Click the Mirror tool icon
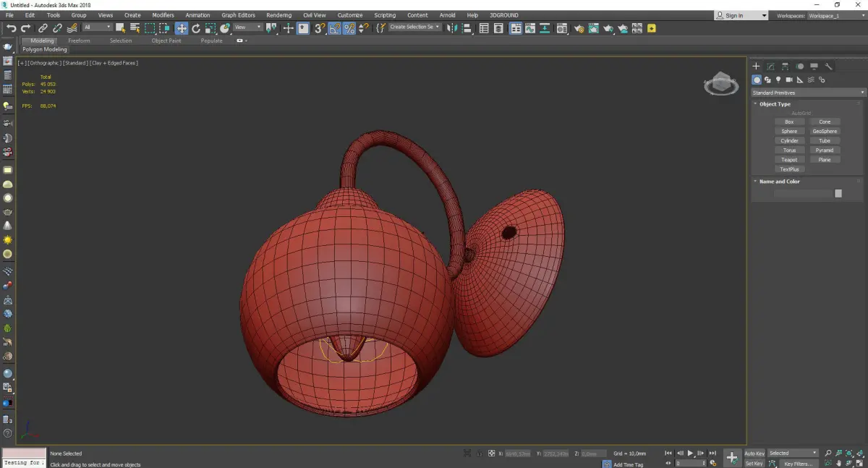 (x=451, y=28)
